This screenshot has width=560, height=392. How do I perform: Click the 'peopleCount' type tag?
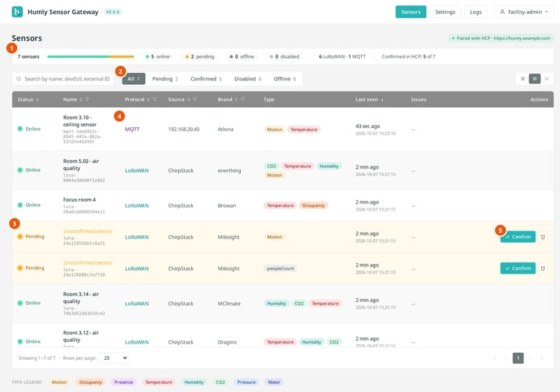pos(281,269)
